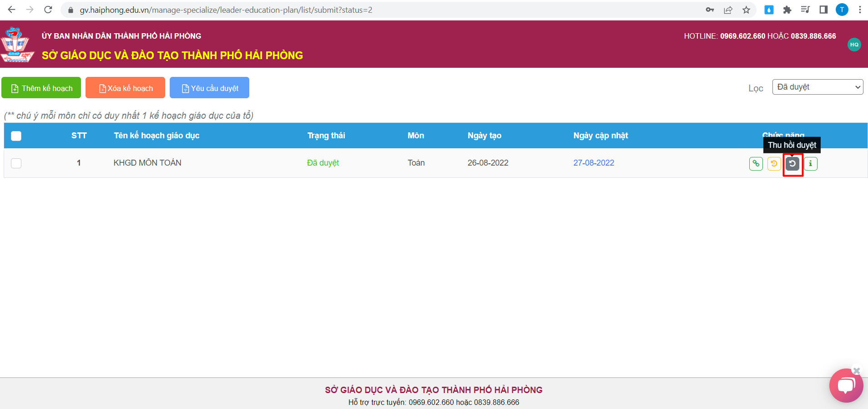Click the green link icon for KHGD MÔN TOÁN
Screen dimensions: 868x409
[x=756, y=163]
